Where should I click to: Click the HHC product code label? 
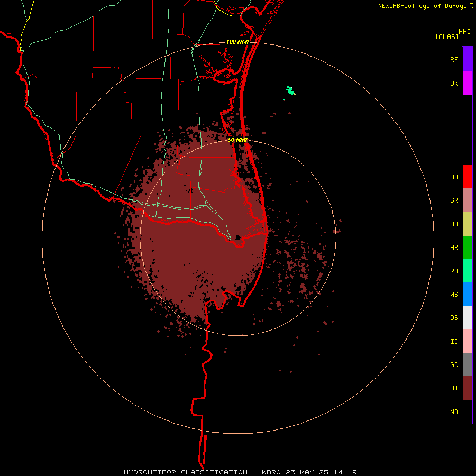(x=465, y=32)
